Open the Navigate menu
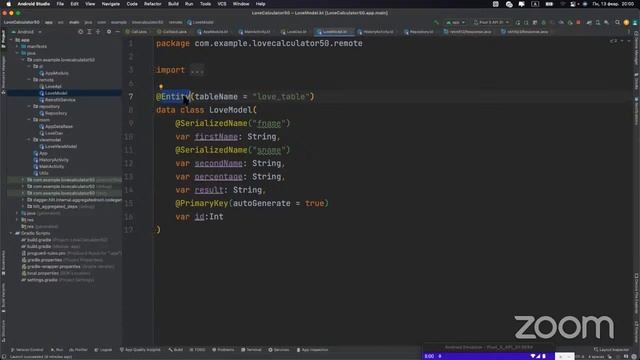Viewport: 640px width, 360px height. pos(111,4)
